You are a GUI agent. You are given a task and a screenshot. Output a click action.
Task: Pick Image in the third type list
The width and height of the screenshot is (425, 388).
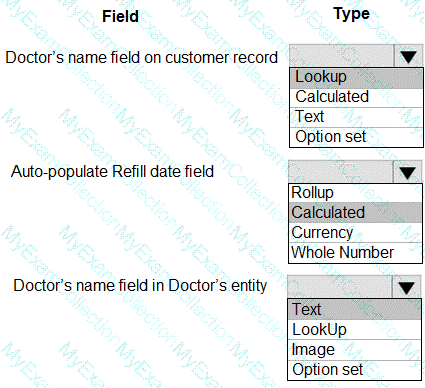(355, 350)
